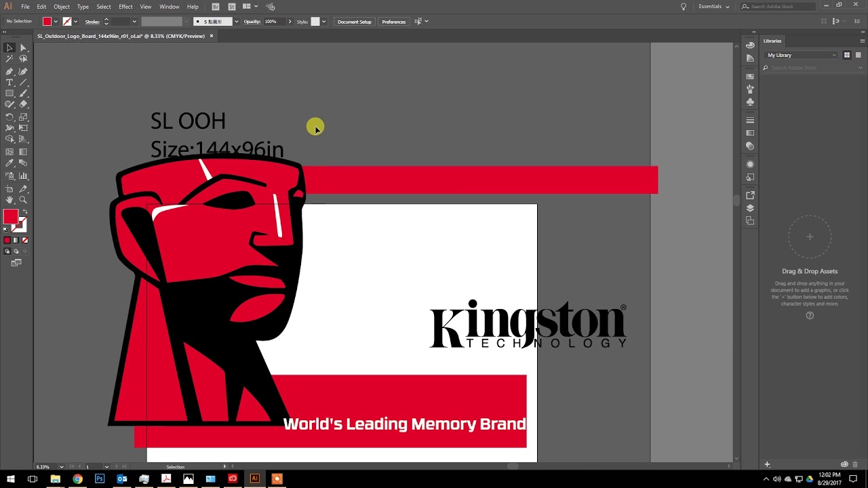This screenshot has width=868, height=488.
Task: Open the Asset Export panel icon
Action: point(750,195)
